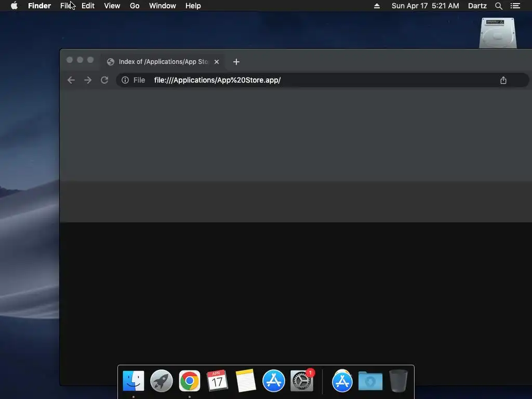Open Calendar from the Dock
This screenshot has width=532, height=399.
tap(217, 381)
